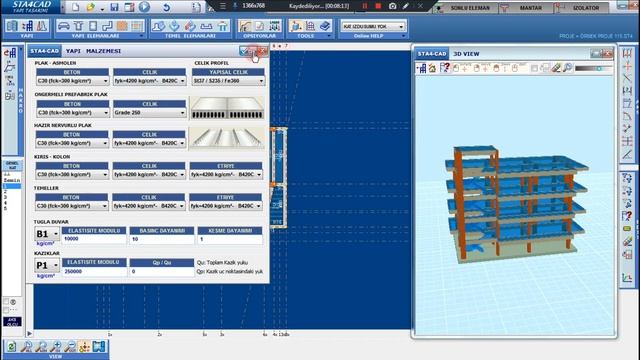Switch to the Mantar tab
The height and width of the screenshot is (360, 640).
[x=526, y=7]
